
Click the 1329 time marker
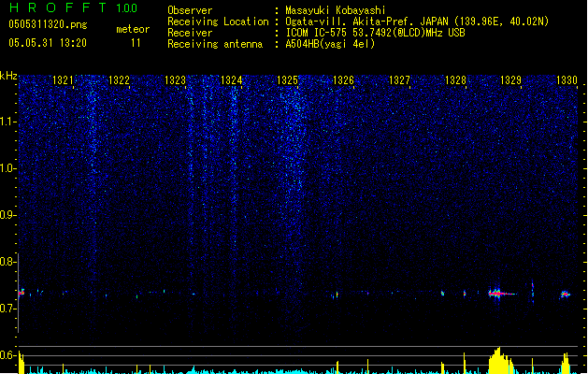[511, 80]
